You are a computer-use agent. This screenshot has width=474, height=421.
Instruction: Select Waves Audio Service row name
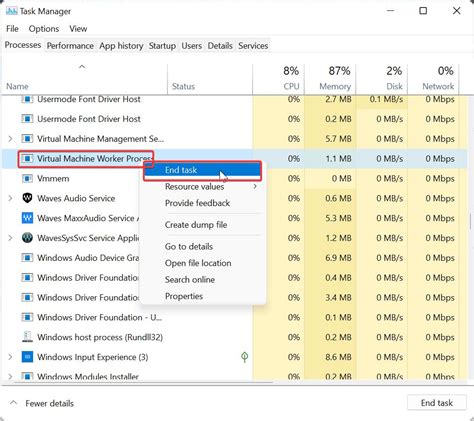pyautogui.click(x=76, y=198)
